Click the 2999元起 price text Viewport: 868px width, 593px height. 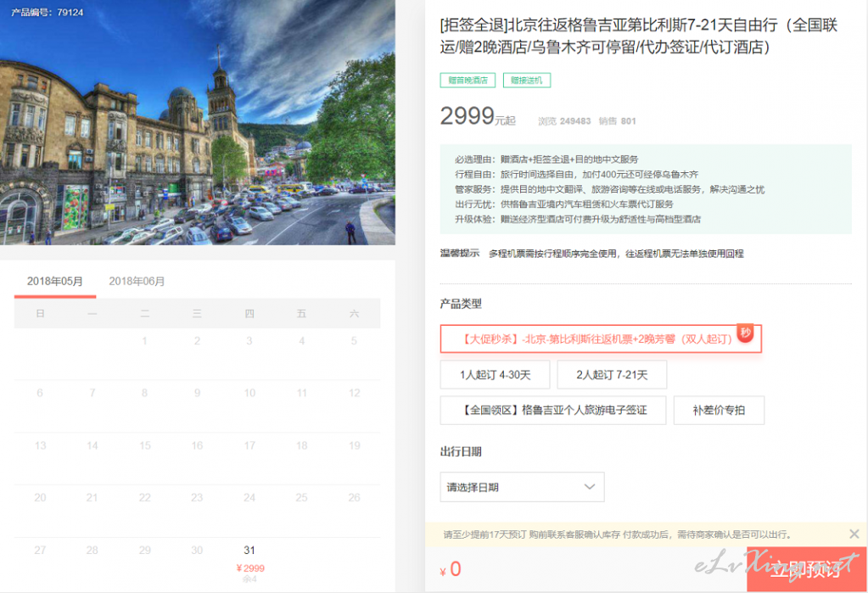point(478,116)
